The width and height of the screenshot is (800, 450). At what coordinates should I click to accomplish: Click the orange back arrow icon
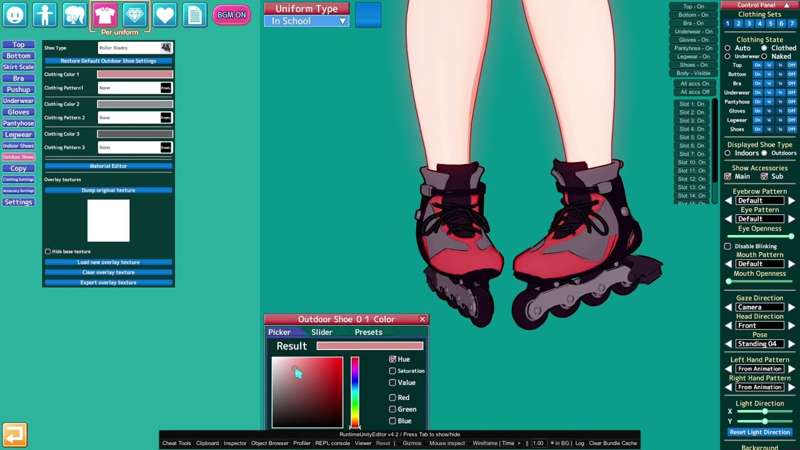coord(14,435)
